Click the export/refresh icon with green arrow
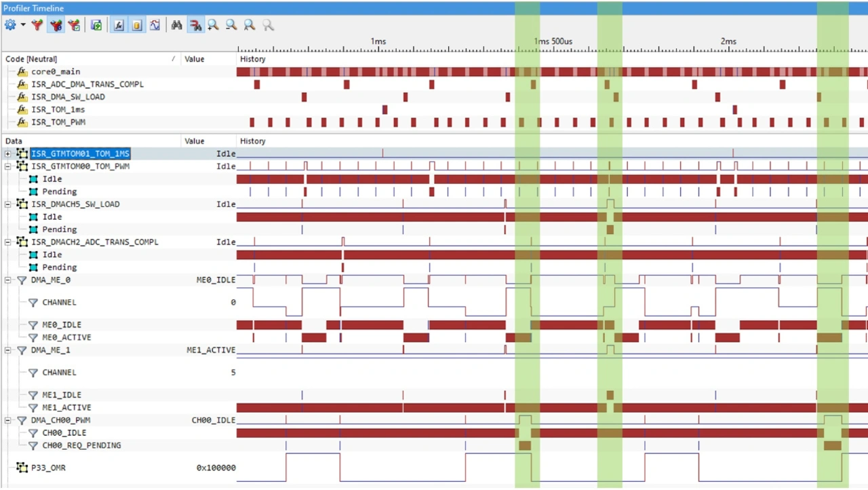Viewport: 868px width, 490px height. coord(96,25)
